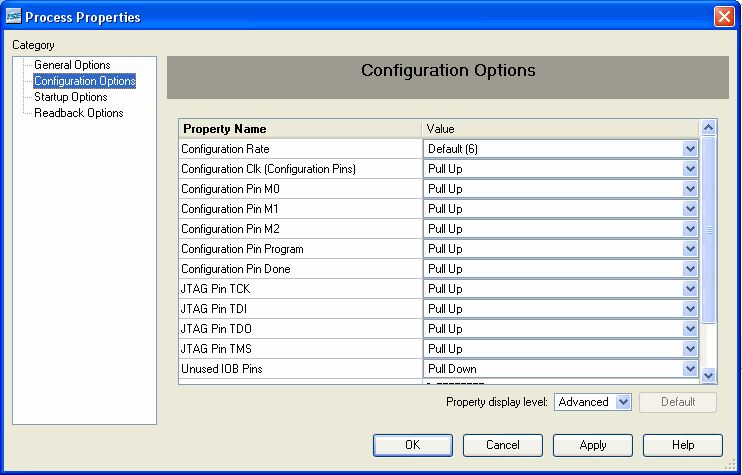Expand JTAG Pin TCK dropdown
The image size is (742, 475).
click(x=690, y=289)
